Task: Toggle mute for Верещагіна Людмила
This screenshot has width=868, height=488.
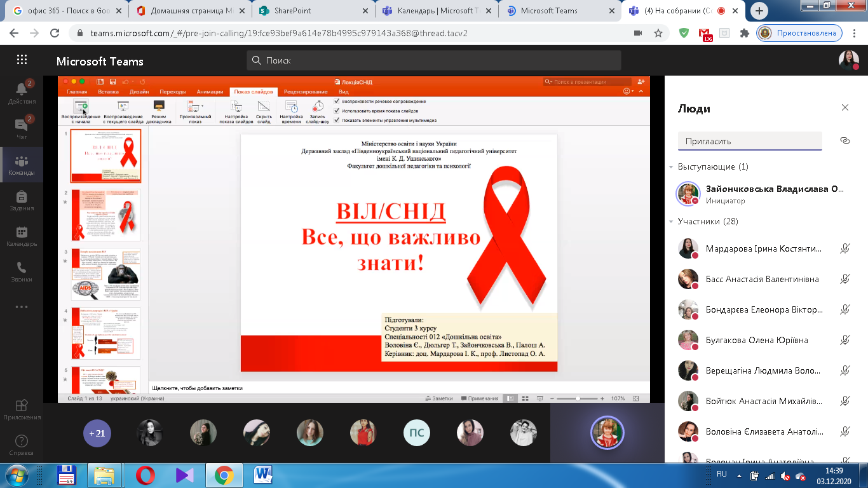Action: (844, 370)
